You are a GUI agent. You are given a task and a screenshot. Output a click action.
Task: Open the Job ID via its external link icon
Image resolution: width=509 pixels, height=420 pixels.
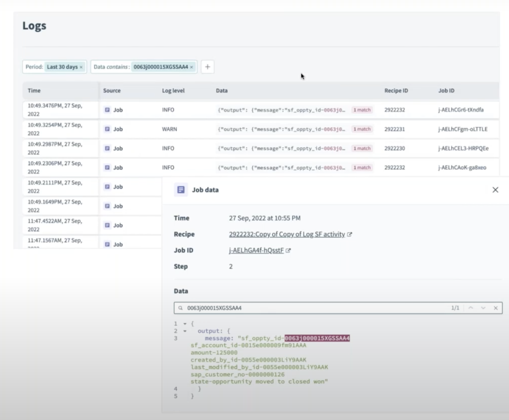(x=288, y=250)
